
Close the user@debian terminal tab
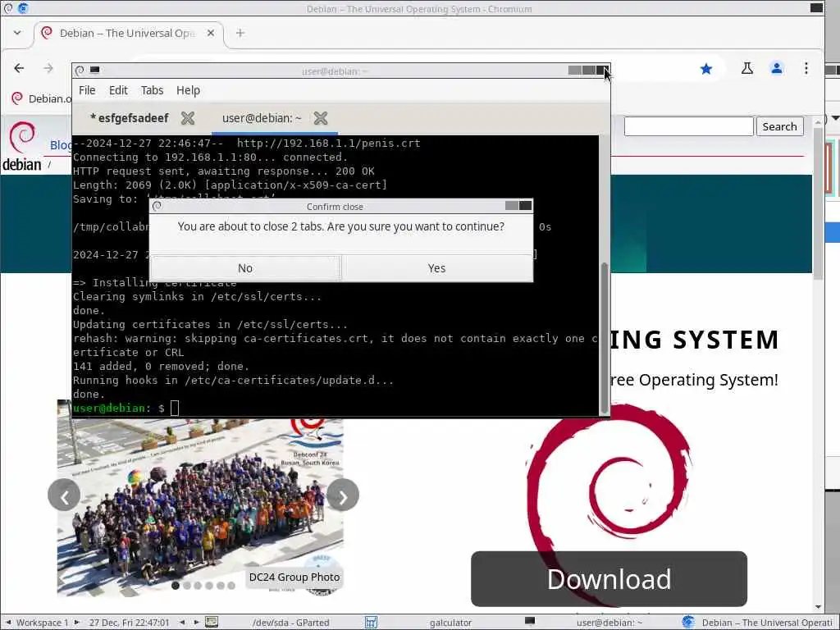point(321,118)
